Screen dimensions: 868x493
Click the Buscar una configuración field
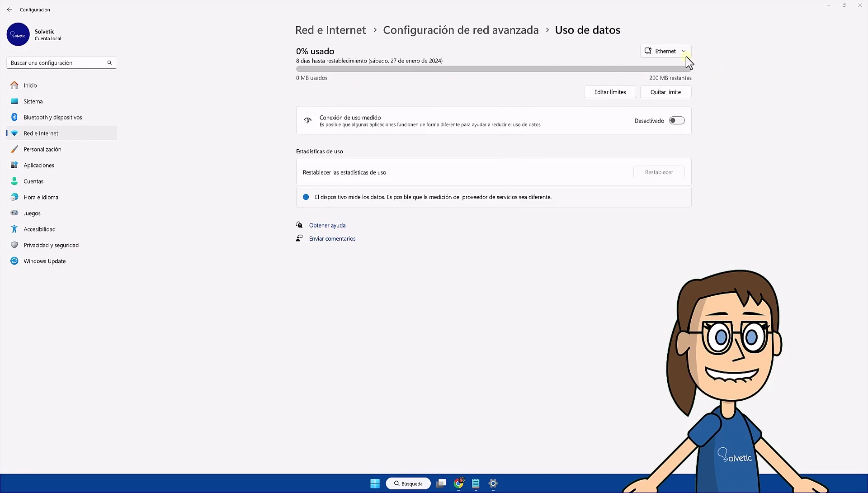click(x=61, y=63)
